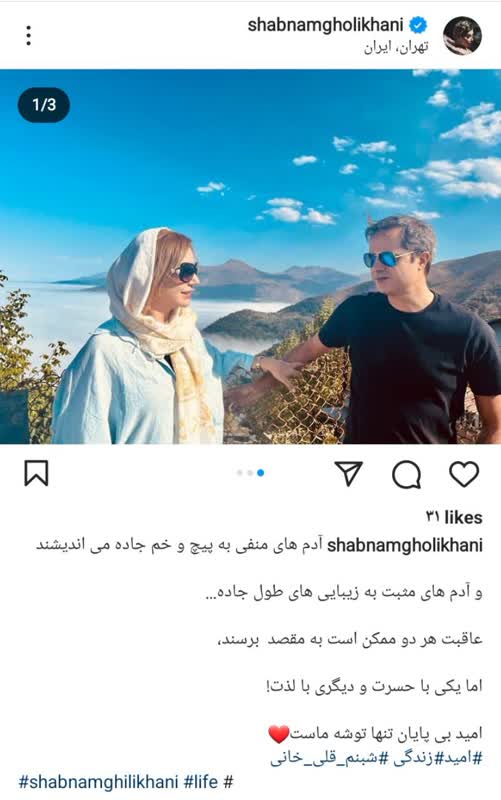Select the active blue carousel dot
The height and width of the screenshot is (800, 501).
[x=261, y=473]
